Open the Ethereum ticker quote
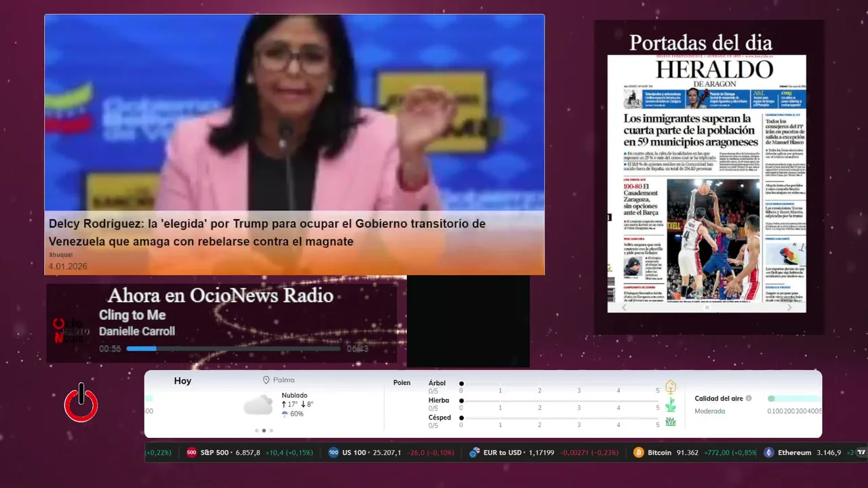The height and width of the screenshot is (488, 868). (x=810, y=453)
